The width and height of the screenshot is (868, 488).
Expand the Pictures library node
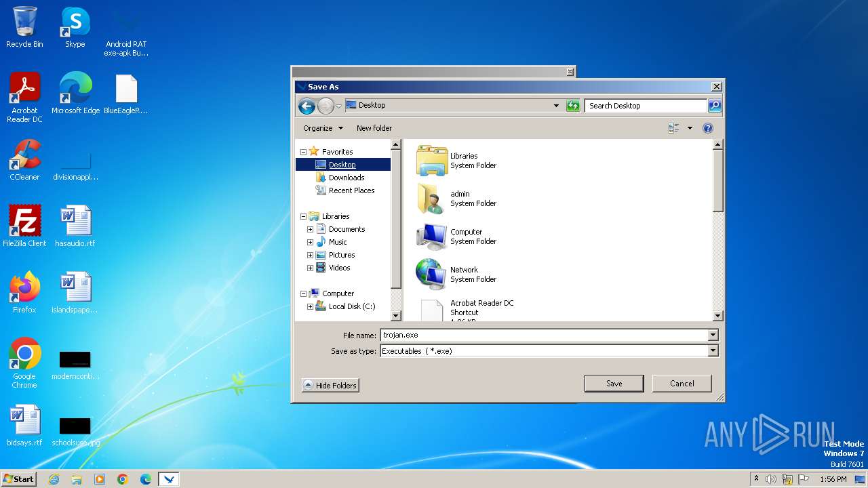(310, 255)
